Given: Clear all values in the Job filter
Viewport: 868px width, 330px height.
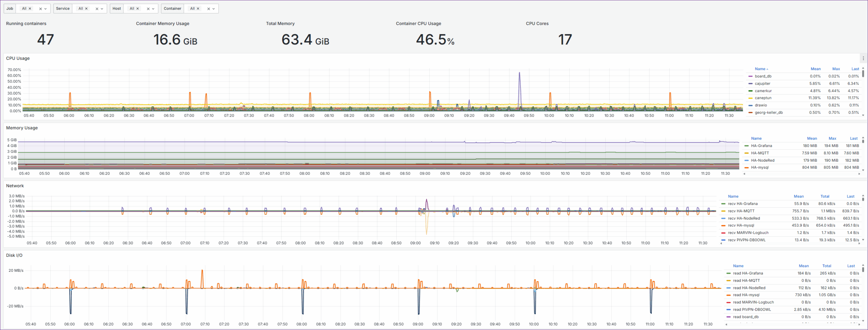Looking at the screenshot, I should [x=40, y=9].
